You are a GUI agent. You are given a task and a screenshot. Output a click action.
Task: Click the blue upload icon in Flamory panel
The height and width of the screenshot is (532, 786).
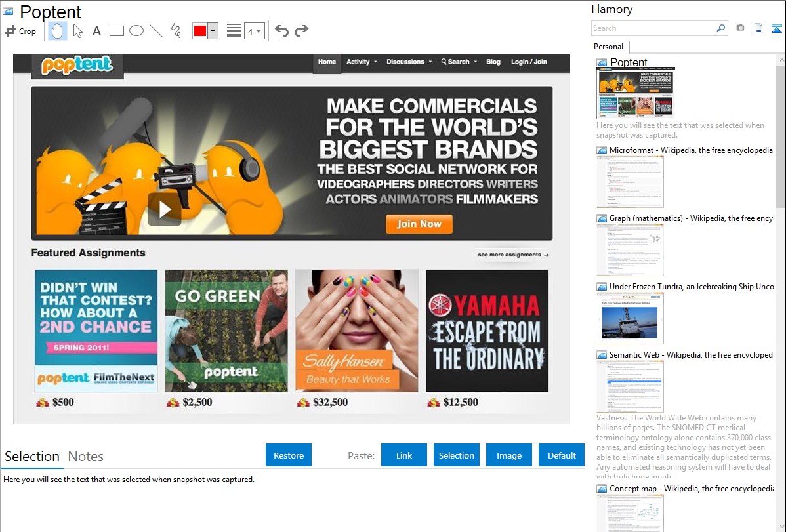[x=776, y=28]
